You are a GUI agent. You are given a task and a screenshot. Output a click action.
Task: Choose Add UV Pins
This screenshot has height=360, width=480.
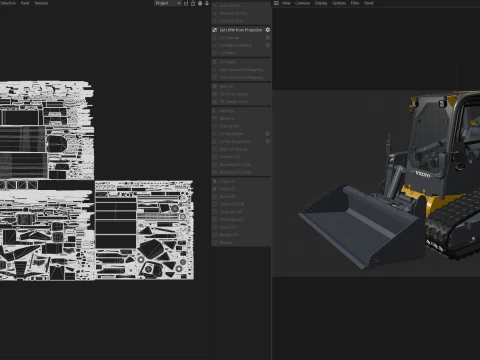pyautogui.click(x=241, y=6)
